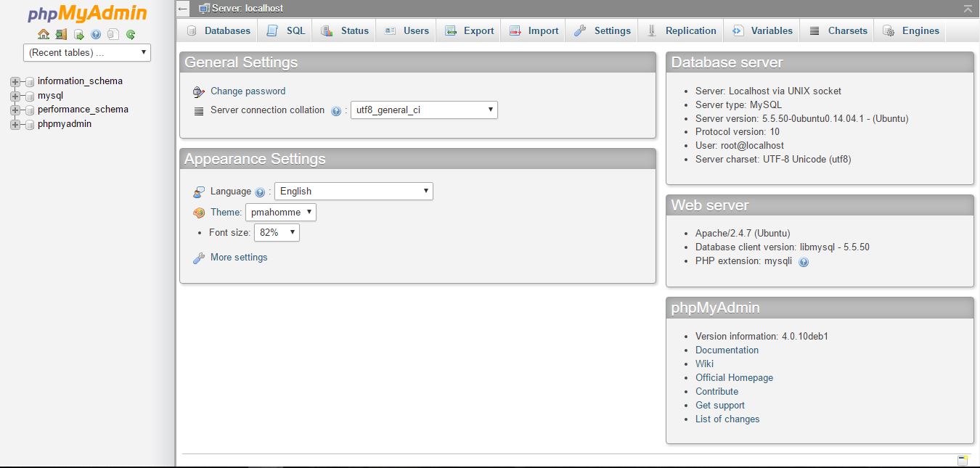
Task: Select the Import tab
Action: (x=534, y=30)
